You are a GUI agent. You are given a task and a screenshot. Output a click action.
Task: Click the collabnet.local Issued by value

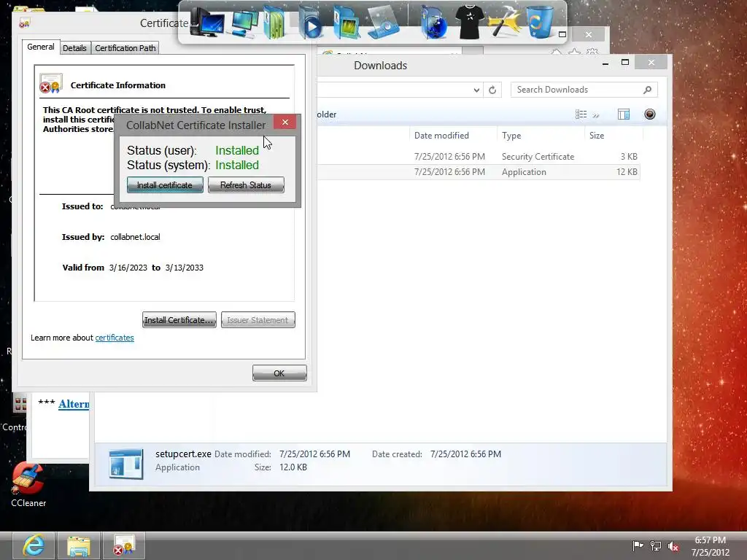(135, 237)
